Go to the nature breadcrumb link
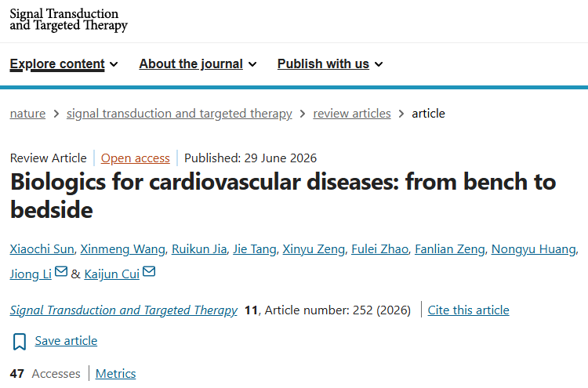This screenshot has width=588, height=388. 27,113
